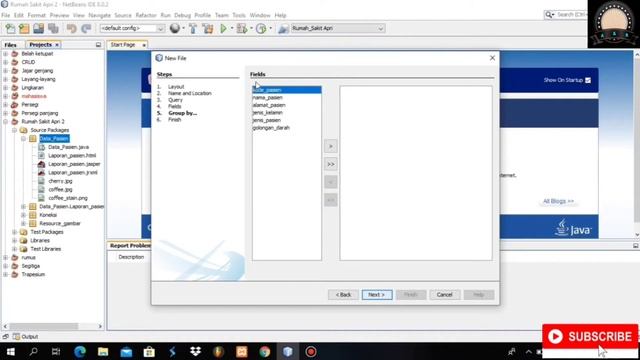Expand the Koneksi package node
640x360 pixels.
24,215
